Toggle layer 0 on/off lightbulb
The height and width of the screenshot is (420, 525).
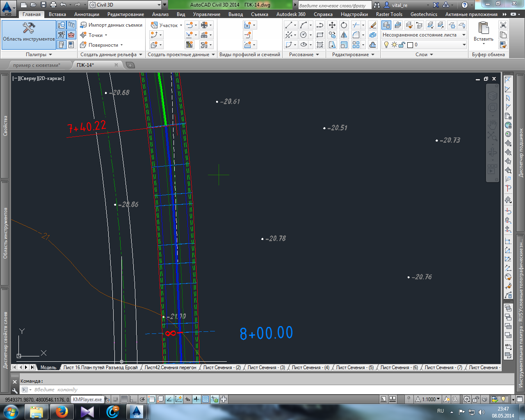pos(386,45)
